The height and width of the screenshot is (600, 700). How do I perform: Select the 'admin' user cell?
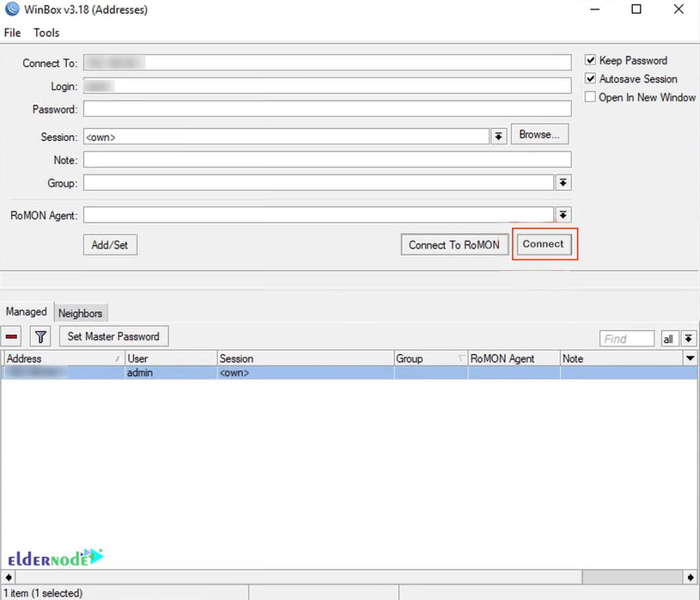171,373
